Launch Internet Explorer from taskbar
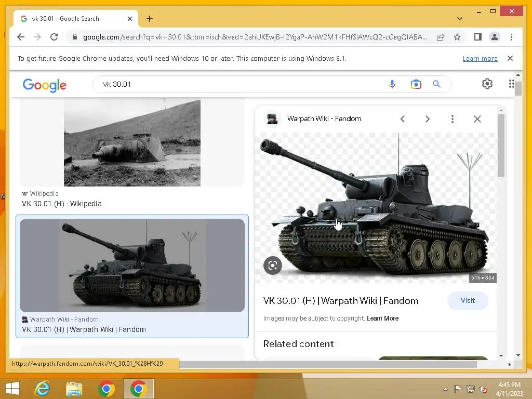Screen dimensions: 532x399 pos(43,389)
